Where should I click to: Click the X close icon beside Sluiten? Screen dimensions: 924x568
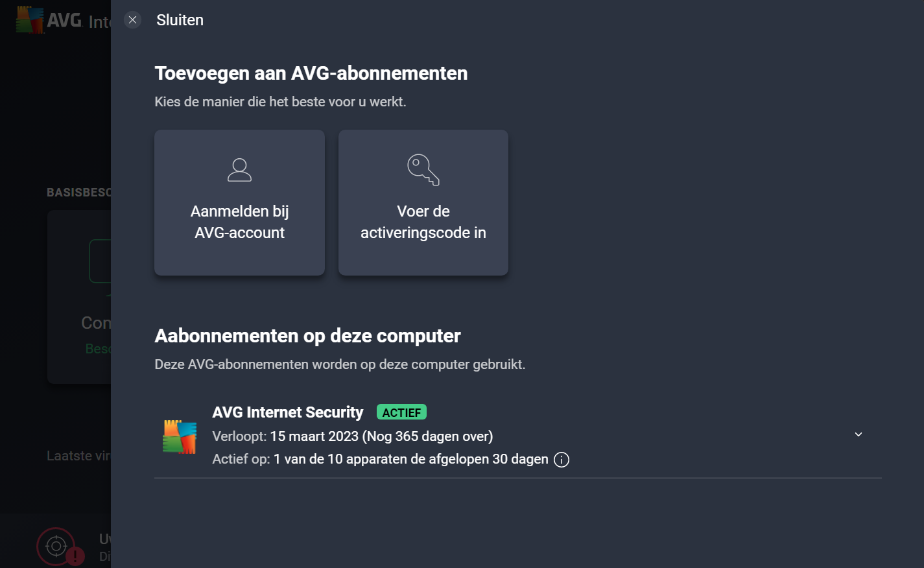132,20
